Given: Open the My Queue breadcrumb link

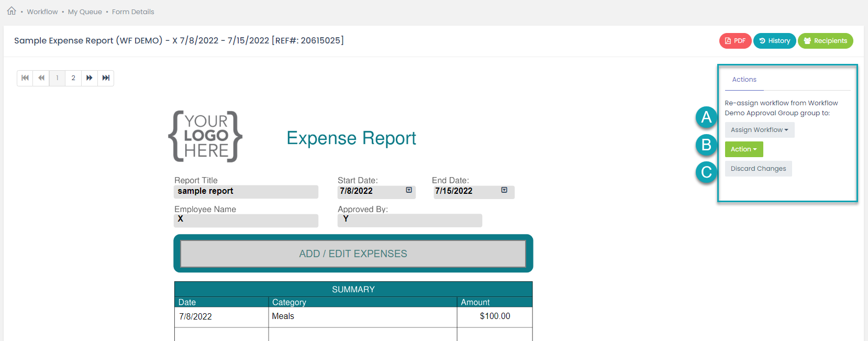Looking at the screenshot, I should coord(85,12).
